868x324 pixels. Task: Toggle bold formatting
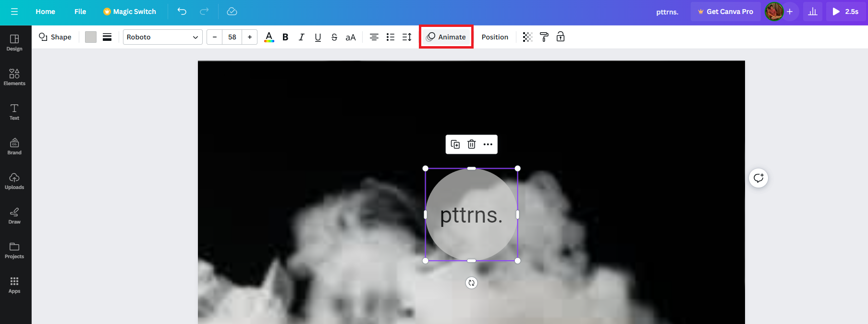[x=285, y=37]
